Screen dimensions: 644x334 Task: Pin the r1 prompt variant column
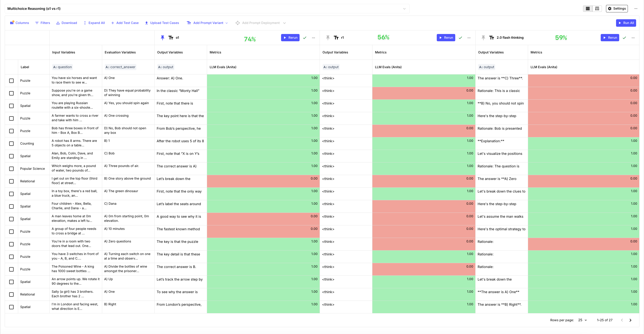[x=328, y=38]
